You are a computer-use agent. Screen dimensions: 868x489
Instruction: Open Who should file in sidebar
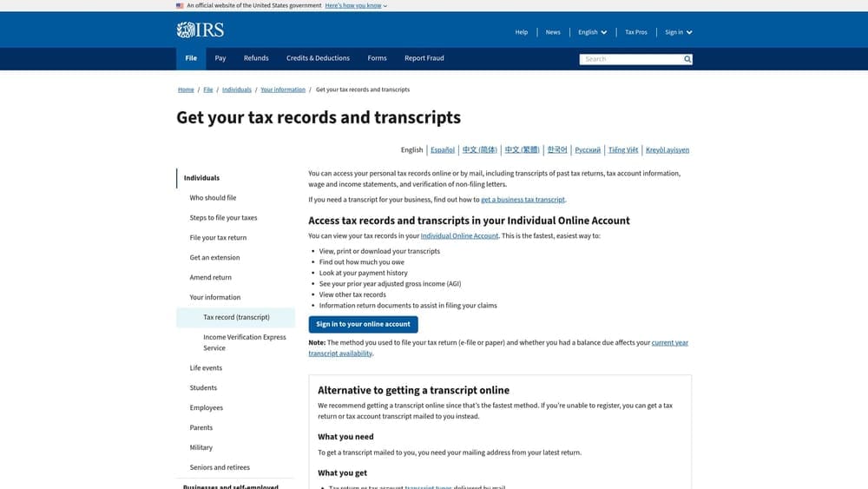tap(213, 198)
